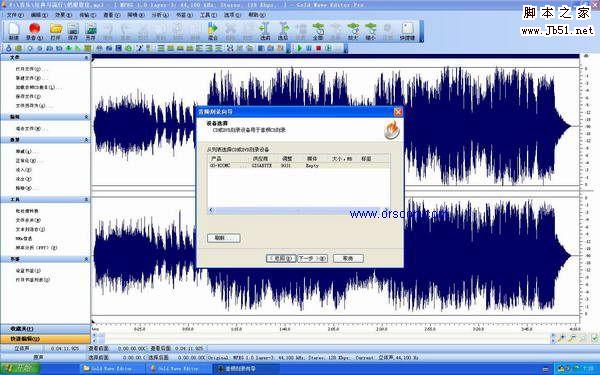The image size is (600, 375).
Task: Click the first icon in the second toolbar row
Action: [8, 48]
